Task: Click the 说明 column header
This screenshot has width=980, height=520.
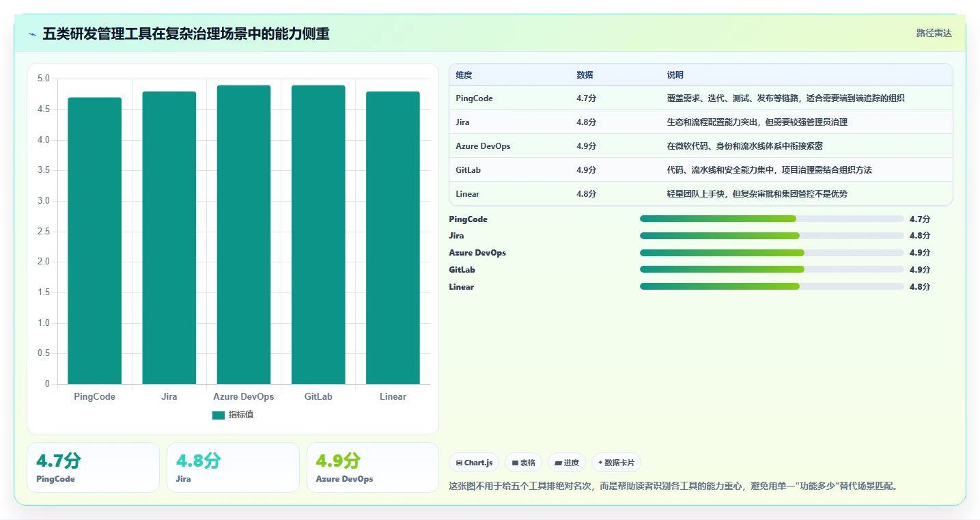Action: 675,75
